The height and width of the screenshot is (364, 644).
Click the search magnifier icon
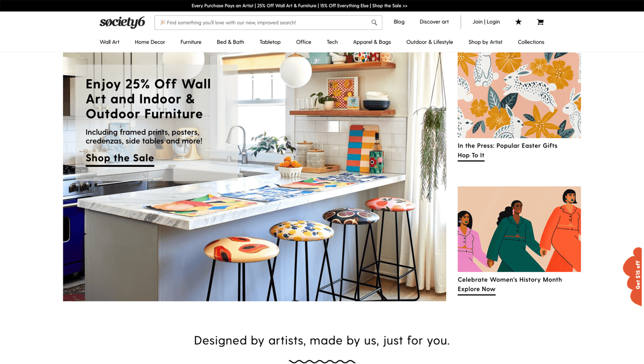374,23
